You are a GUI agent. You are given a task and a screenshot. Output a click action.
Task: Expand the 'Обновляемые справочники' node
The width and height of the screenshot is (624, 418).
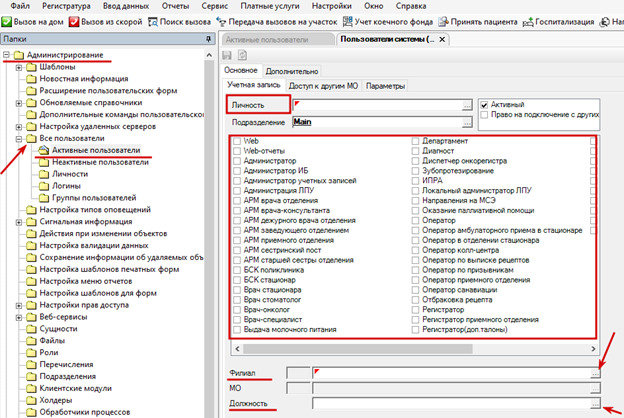click(19, 103)
